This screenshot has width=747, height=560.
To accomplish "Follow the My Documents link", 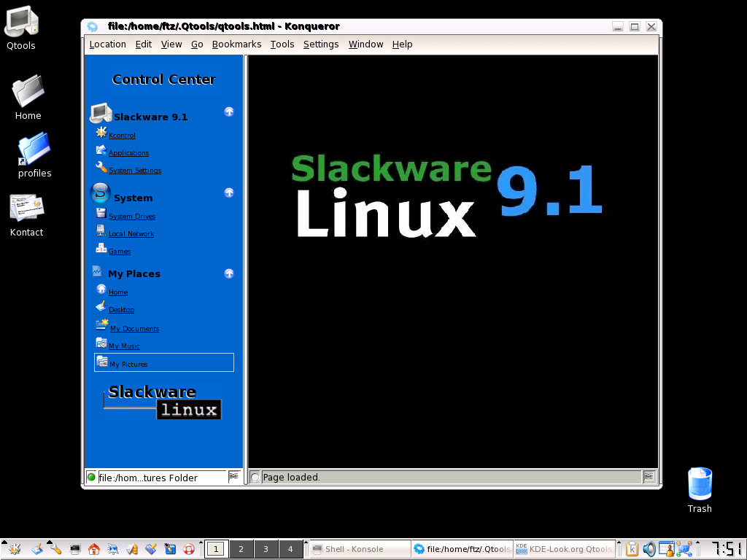I will coord(134,329).
